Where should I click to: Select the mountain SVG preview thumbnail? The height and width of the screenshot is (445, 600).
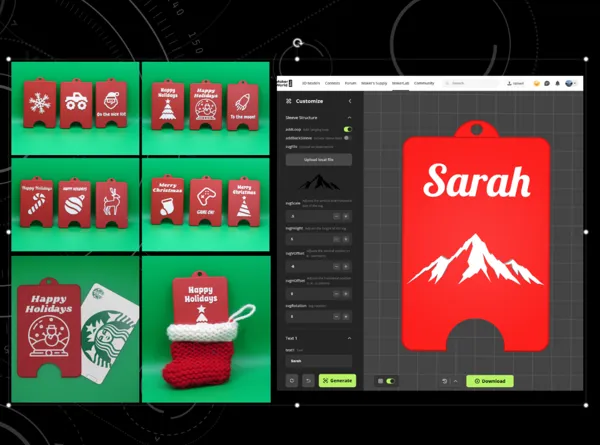[x=319, y=182]
